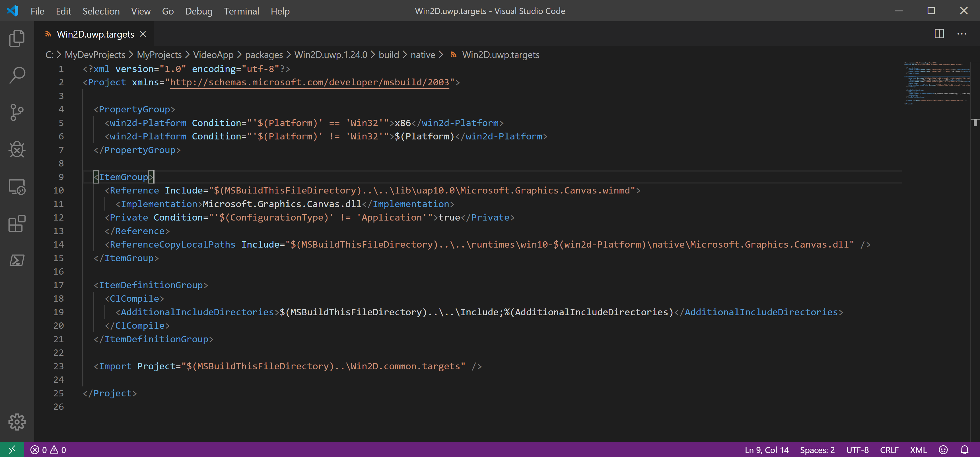Open the More Actions menu in the editor
This screenshot has width=980, height=457.
[x=962, y=34]
